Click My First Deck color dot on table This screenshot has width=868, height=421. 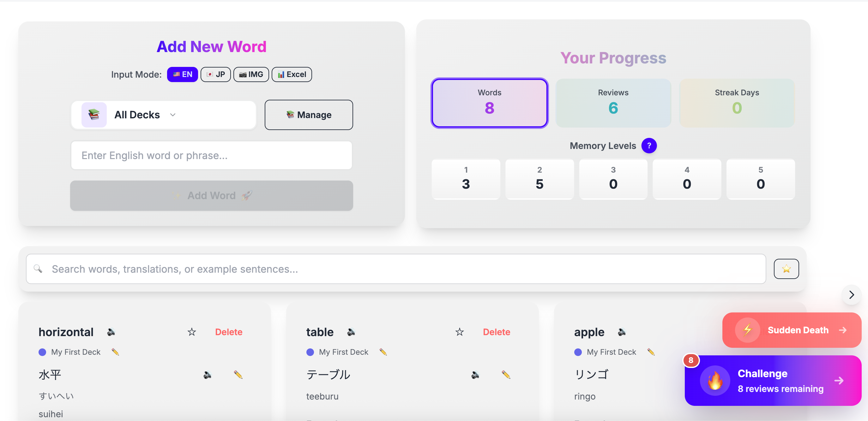point(310,352)
